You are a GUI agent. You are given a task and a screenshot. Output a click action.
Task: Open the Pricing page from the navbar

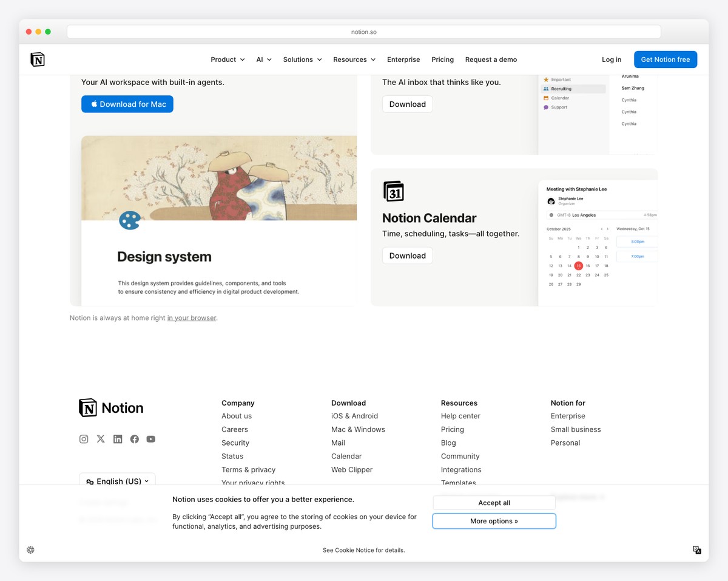click(x=442, y=59)
